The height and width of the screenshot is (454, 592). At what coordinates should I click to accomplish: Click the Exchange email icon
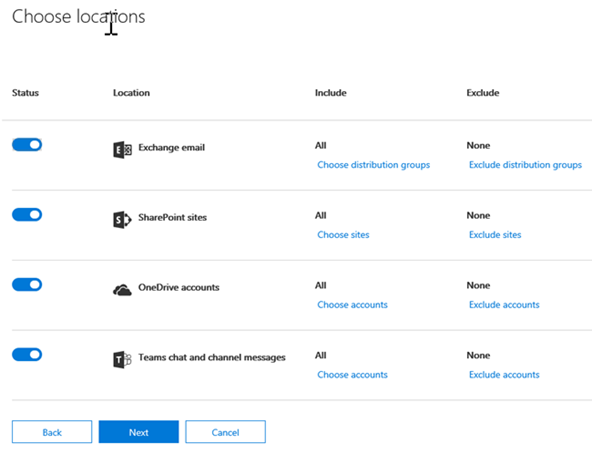(122, 150)
